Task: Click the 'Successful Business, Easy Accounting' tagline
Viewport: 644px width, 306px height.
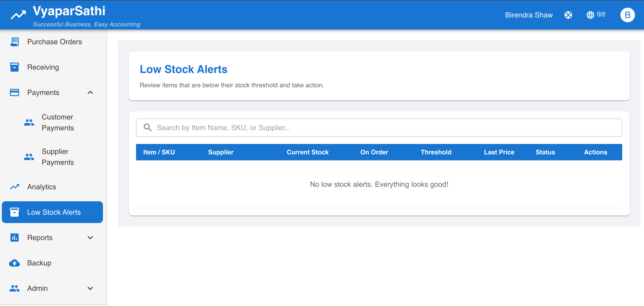Action: tap(86, 24)
